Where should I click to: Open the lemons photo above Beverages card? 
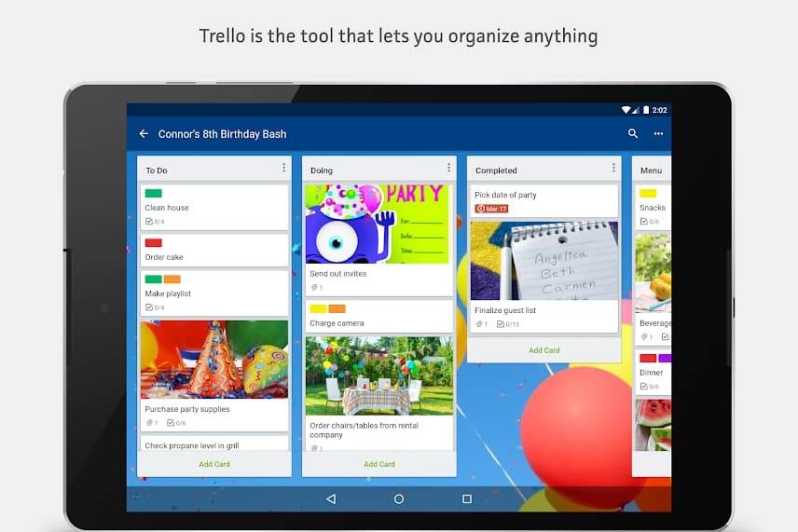[x=653, y=273]
